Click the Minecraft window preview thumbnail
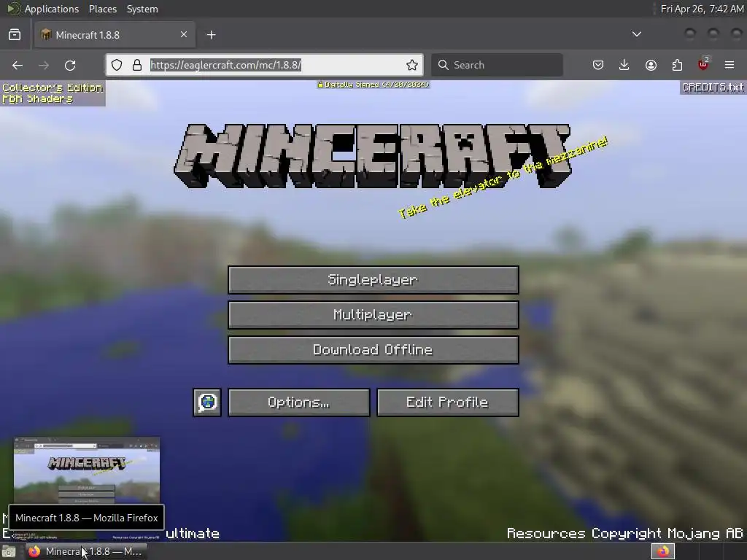747x560 pixels. click(87, 470)
